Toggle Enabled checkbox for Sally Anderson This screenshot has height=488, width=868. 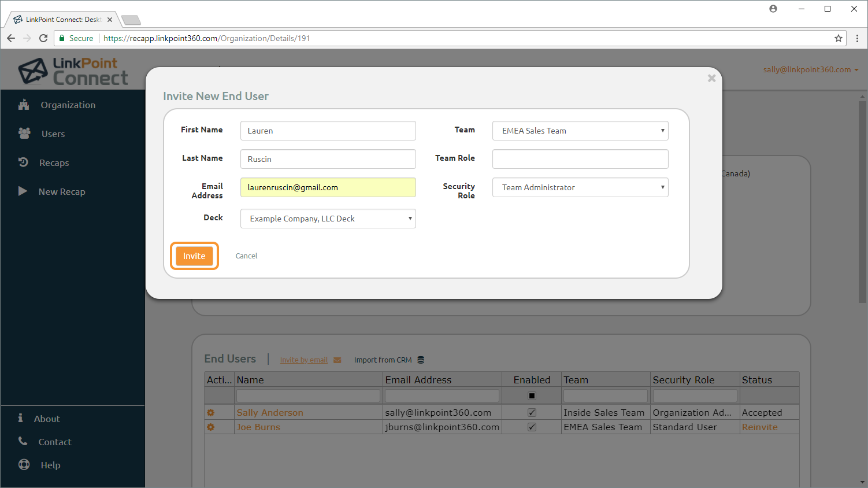(532, 413)
